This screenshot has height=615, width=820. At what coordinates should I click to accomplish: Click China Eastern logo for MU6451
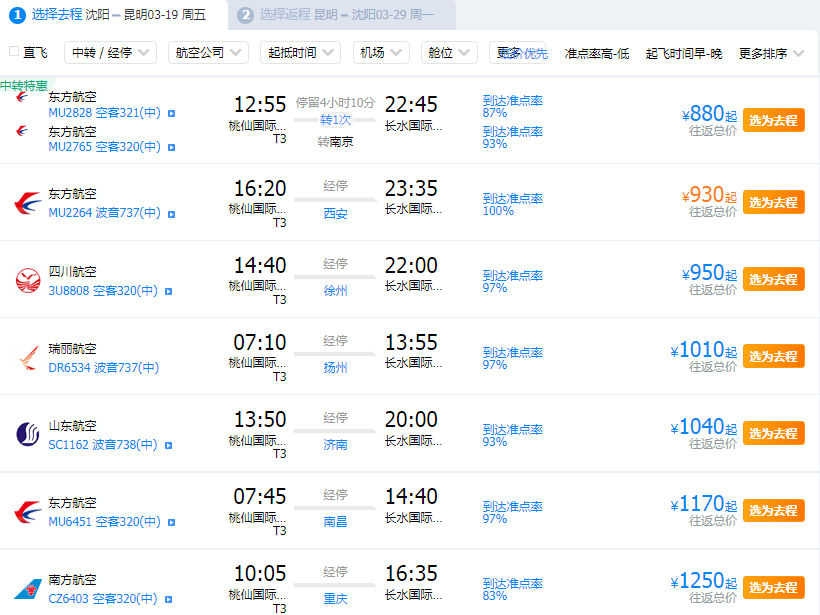[28, 512]
